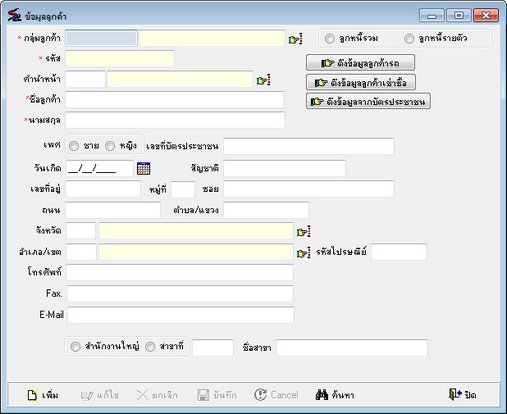Select the ลูกหนี้รวม radio button
Screen dimensions: 507x414
330,39
